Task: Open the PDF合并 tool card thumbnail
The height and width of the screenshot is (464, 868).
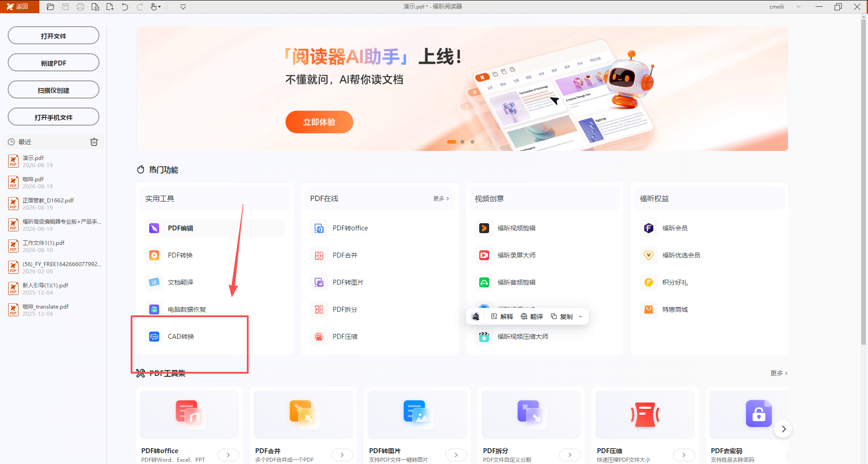Action: pyautogui.click(x=303, y=415)
